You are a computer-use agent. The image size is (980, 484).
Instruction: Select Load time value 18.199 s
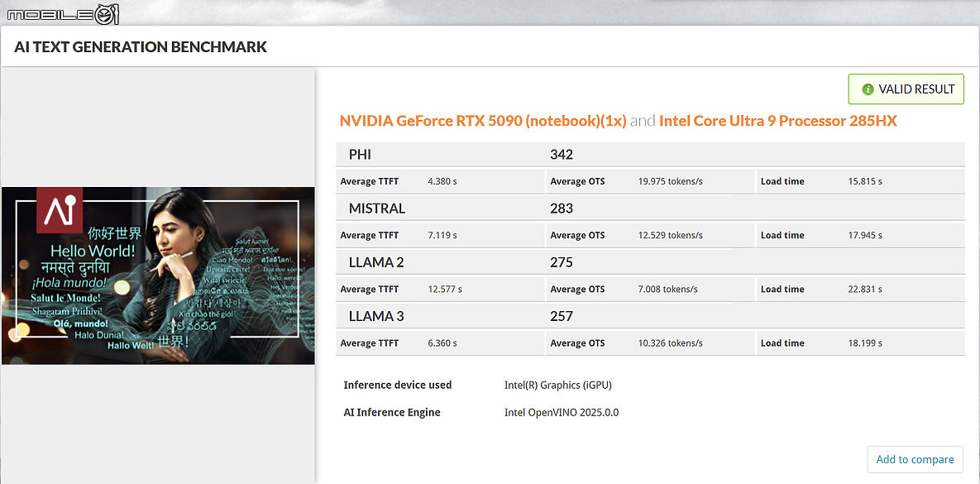tap(864, 343)
